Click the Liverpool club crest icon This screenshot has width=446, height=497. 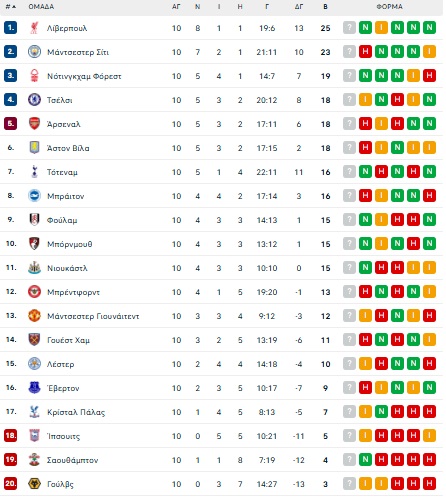pos(34,28)
